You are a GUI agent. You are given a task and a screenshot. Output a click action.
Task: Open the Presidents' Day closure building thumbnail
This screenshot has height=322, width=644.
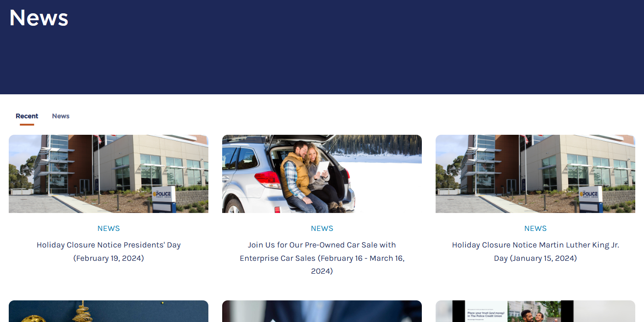click(x=109, y=174)
